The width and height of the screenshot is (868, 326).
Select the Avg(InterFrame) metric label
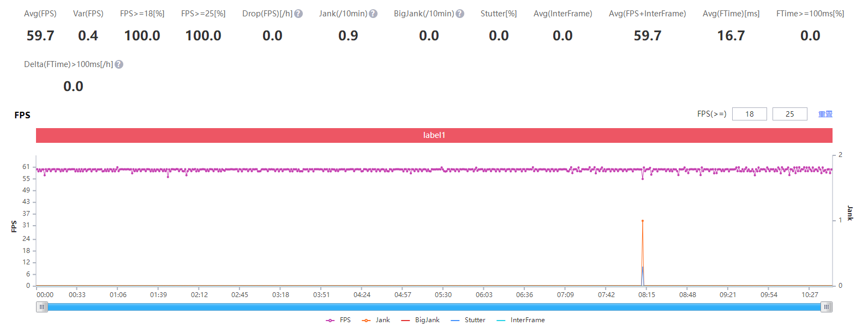coord(563,14)
